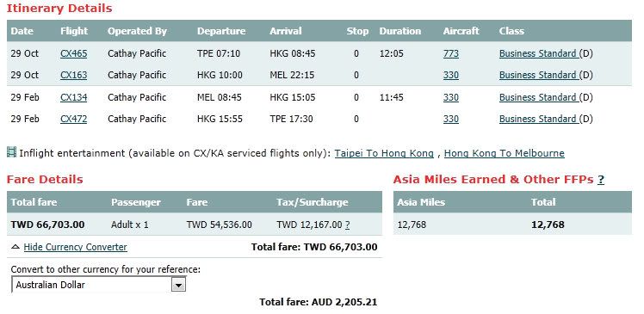Screen dimensions: 644x314
Task: Click the question mark next to TWD 12,167.00
Action: point(348,225)
